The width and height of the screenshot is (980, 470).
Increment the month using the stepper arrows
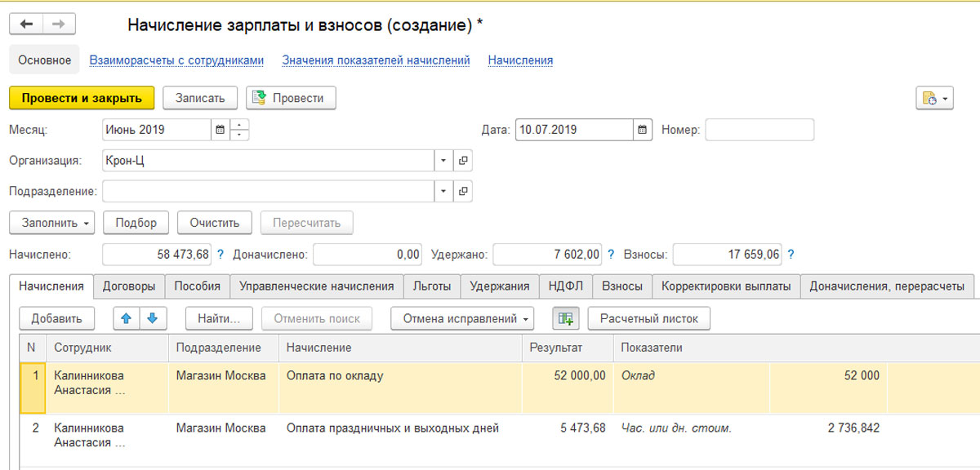240,125
